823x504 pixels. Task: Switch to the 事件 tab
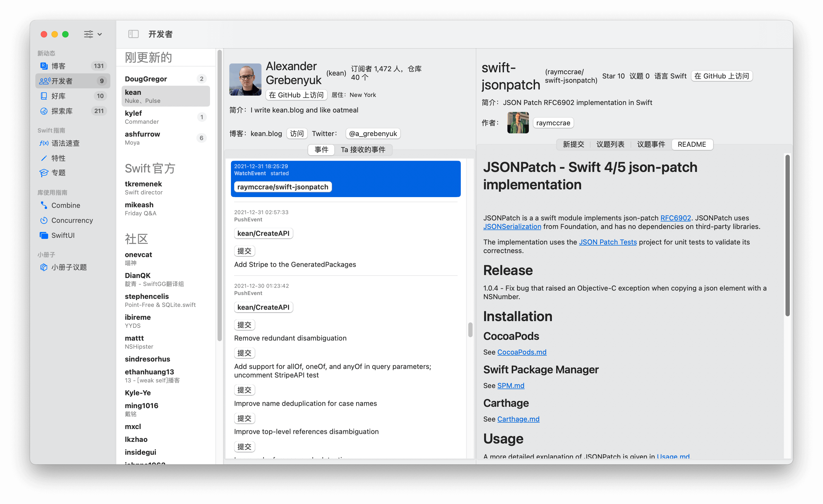321,149
